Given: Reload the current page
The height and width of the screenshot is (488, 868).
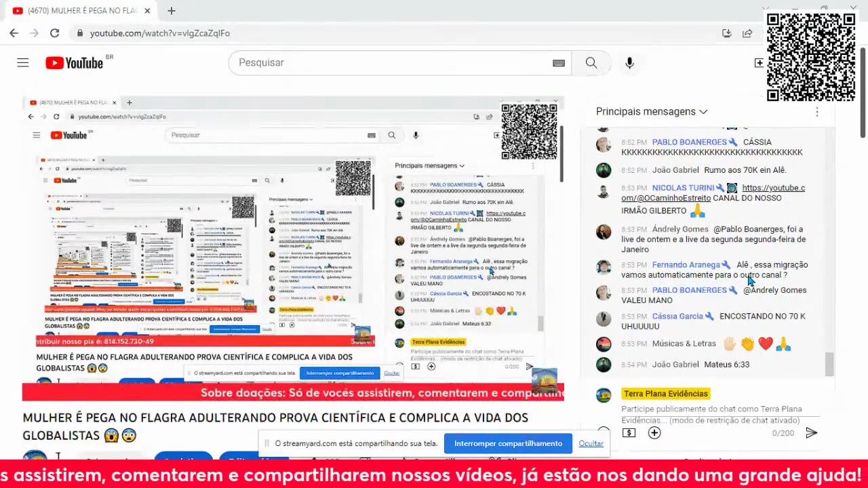Looking at the screenshot, I should pos(55,33).
